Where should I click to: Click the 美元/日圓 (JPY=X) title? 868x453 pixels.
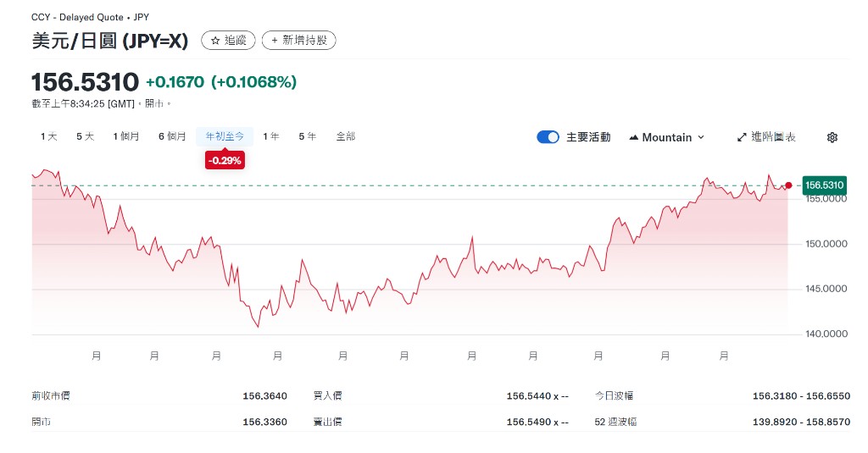[109, 41]
